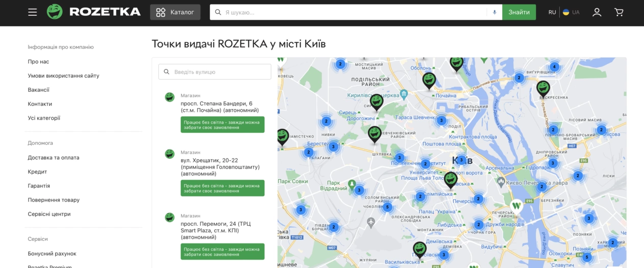Viewport: 644px width, 268px height.
Task: Click the white W pin near Печерський район
Action: click(x=516, y=206)
